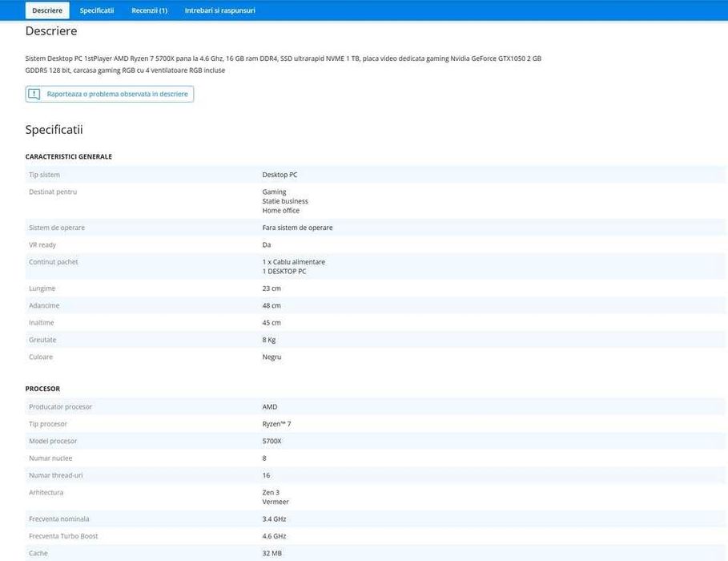The width and height of the screenshot is (728, 561).
Task: Select the Zen 3 value
Action: 271,493
